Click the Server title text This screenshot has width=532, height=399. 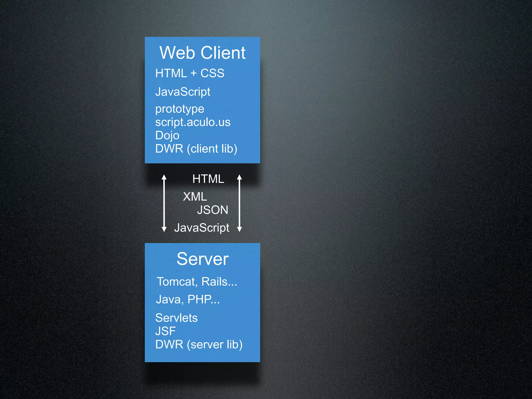click(x=202, y=259)
